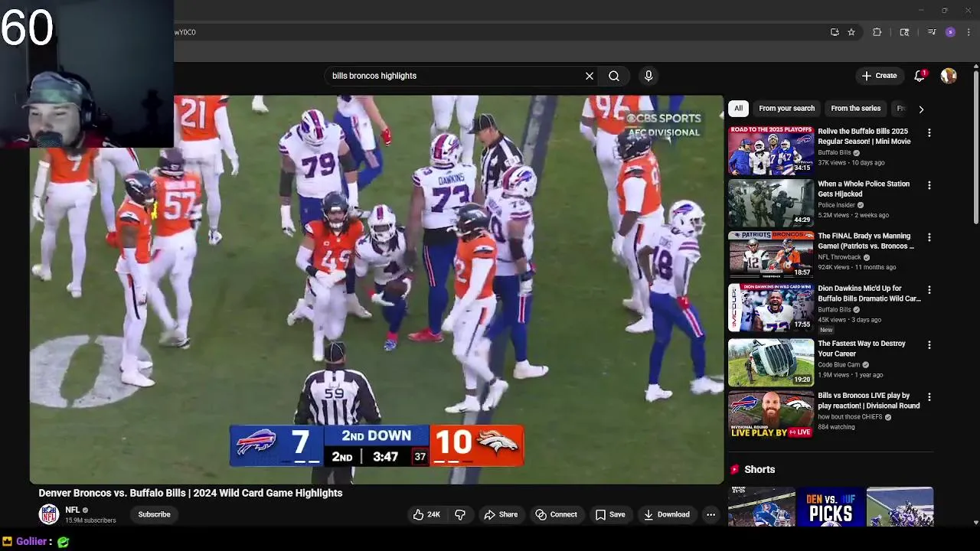Click the video title Denver Broncos vs. Buffalo Bills
This screenshot has height=551, width=980.
coord(191,493)
